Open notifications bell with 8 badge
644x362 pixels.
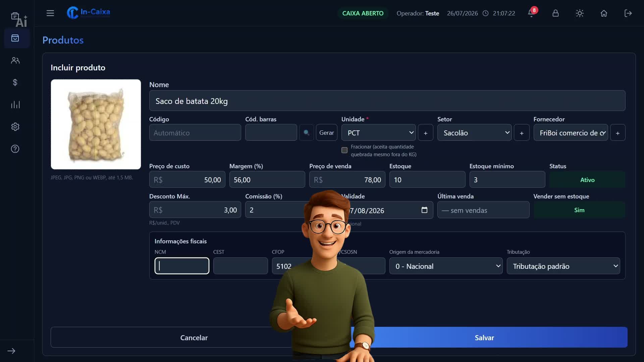(x=532, y=13)
